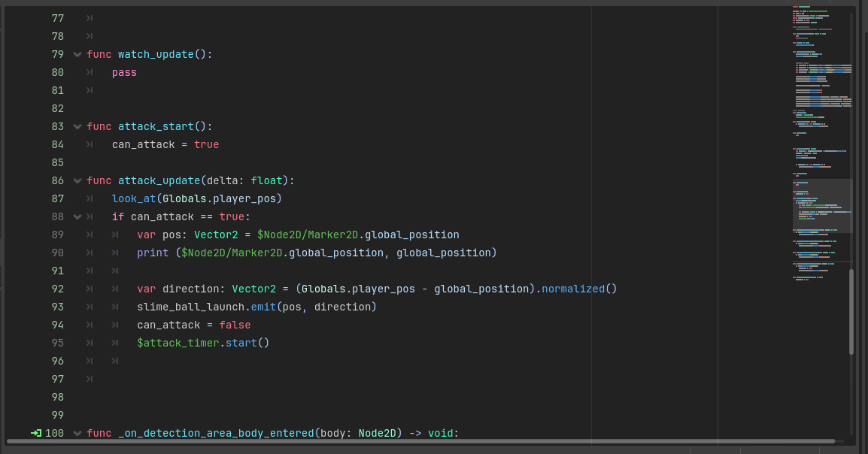Collapse the attack_start function fold arrow

(x=77, y=126)
